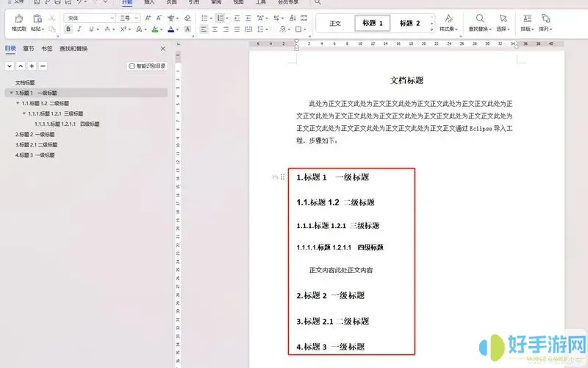The height and width of the screenshot is (368, 588).
Task: Click the Layout (排版) icon
Action: (x=527, y=18)
